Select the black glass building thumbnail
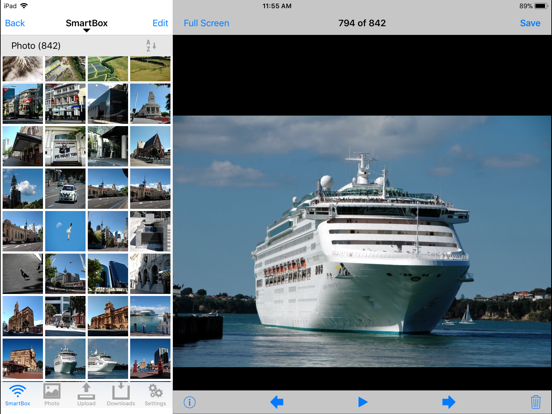Viewport: 552px width, 414px height. (x=108, y=103)
